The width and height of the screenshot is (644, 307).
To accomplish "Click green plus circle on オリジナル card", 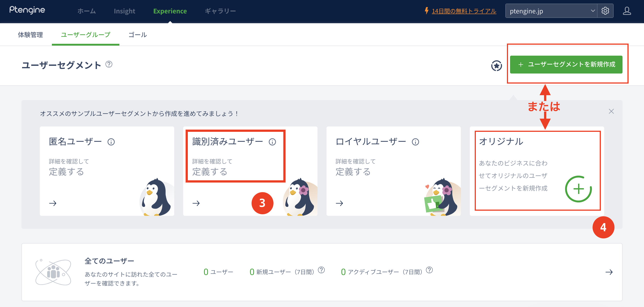I will pyautogui.click(x=578, y=189).
